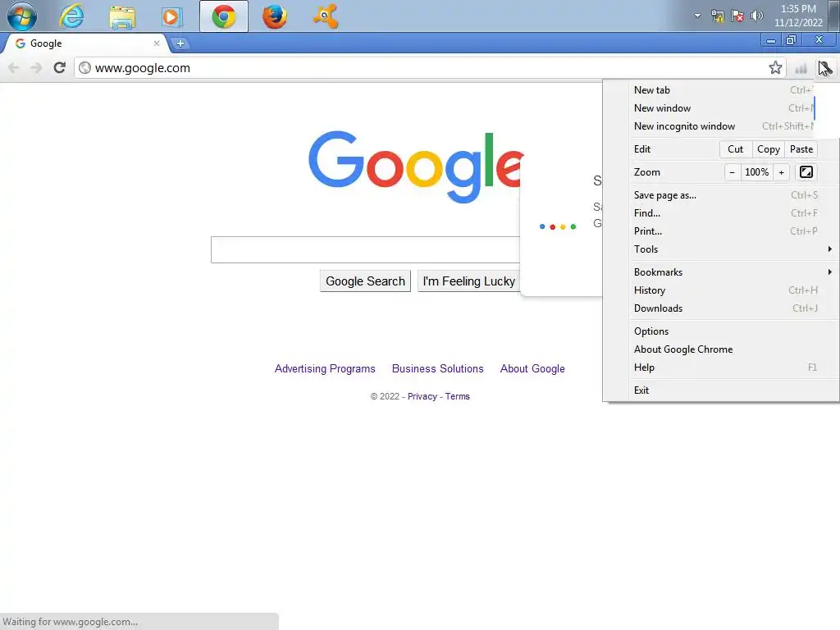Restore down the Chrome window

(792, 40)
